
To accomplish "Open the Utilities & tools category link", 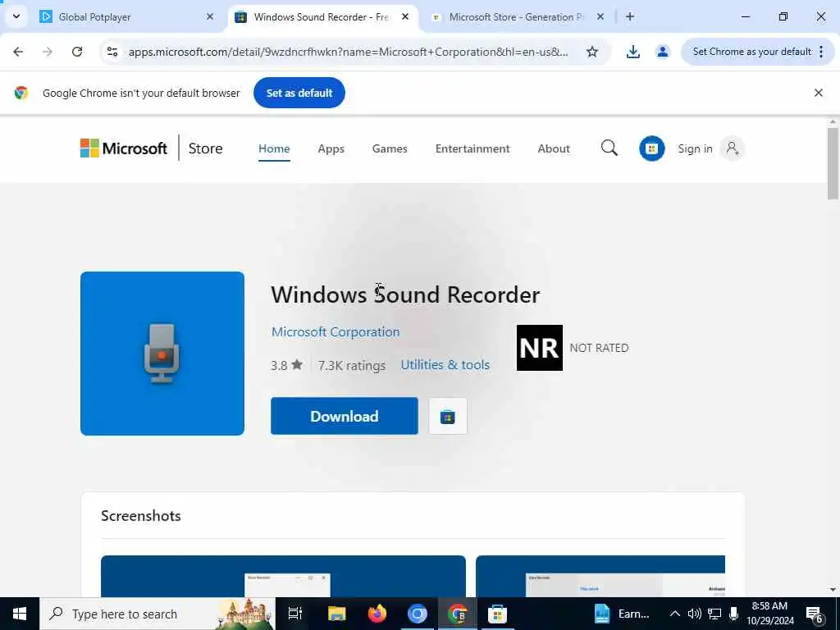I will coord(445,365).
